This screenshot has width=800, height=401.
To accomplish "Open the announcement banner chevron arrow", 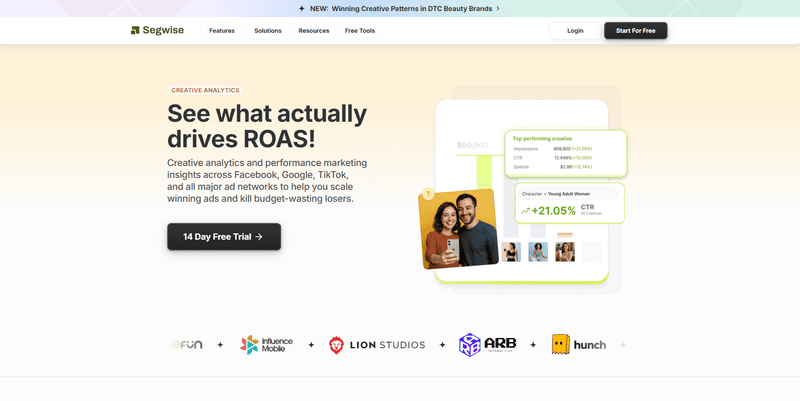I will [x=498, y=8].
